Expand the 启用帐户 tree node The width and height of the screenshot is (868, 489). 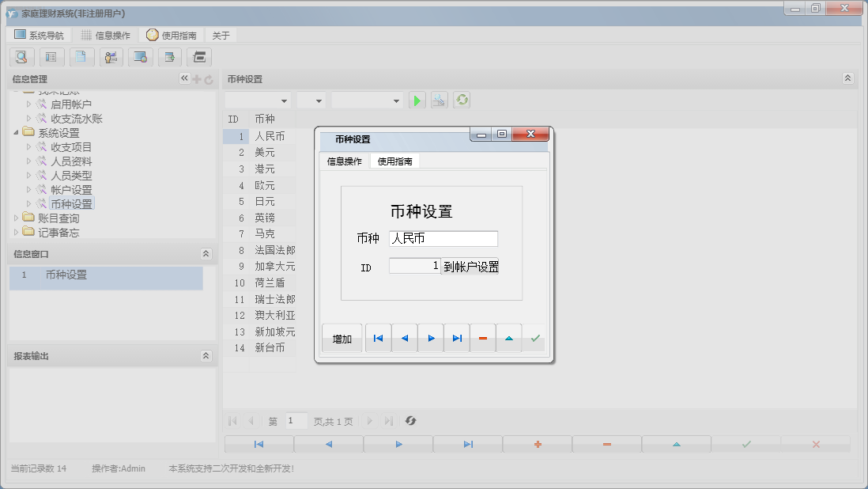click(x=28, y=104)
